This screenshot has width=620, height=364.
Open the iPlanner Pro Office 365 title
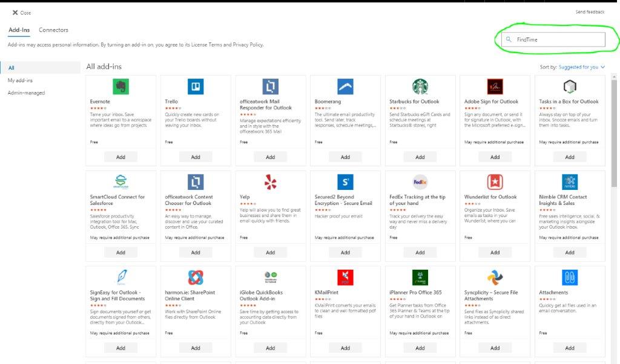coord(415,293)
